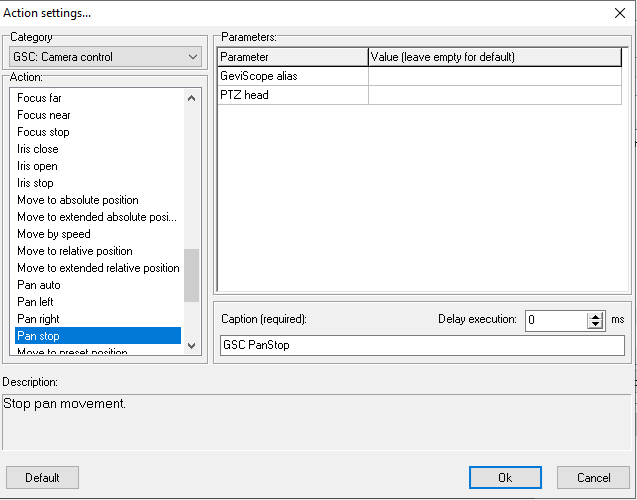Pick 'Move by speed' from list
Screen dimensions: 637x500
tap(54, 234)
